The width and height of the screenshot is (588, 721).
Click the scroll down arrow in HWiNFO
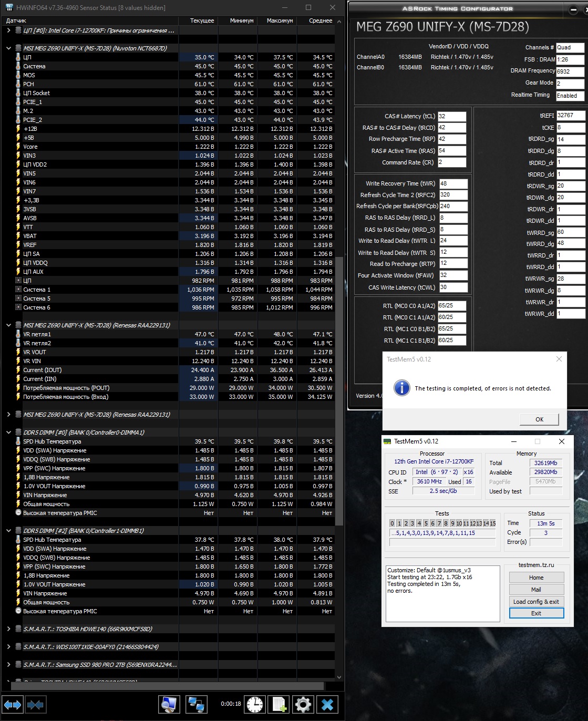click(339, 677)
